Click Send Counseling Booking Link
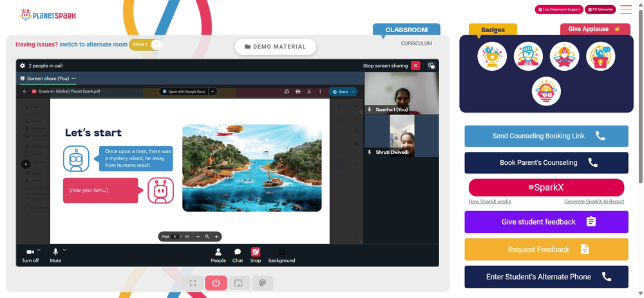Viewport: 644px width, 298px height. click(546, 136)
